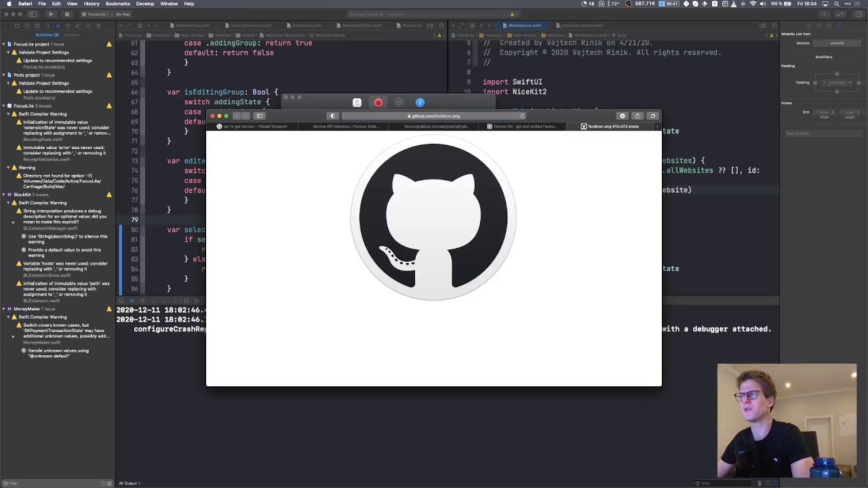Open the Window menu

tap(170, 4)
